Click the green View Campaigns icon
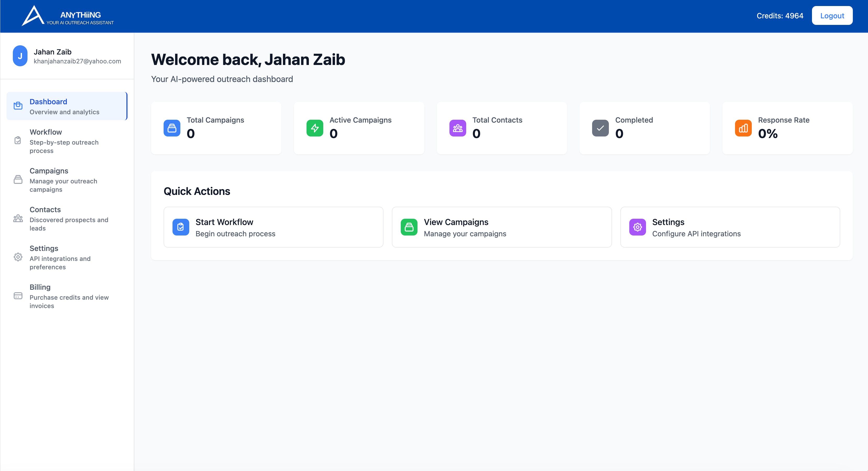 (x=409, y=227)
